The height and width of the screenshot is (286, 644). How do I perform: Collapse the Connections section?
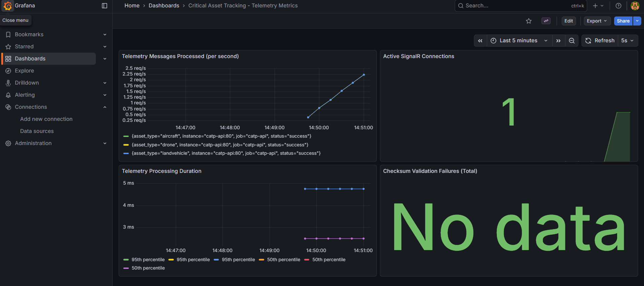[x=105, y=107]
